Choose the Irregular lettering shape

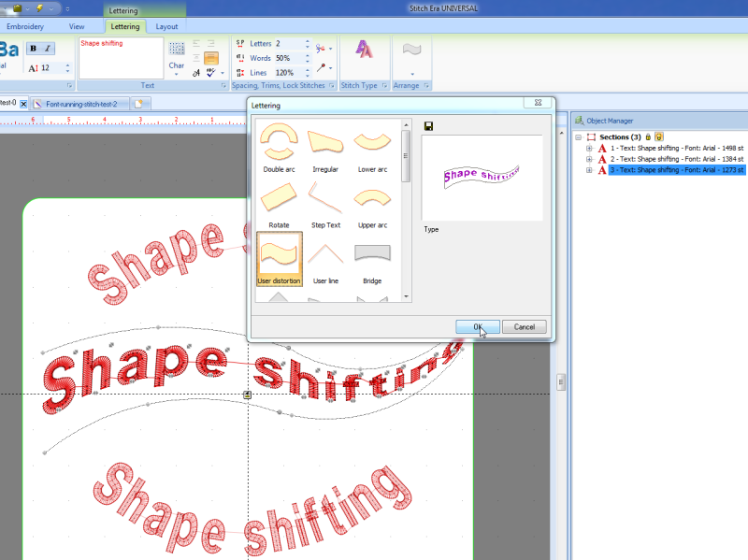[x=325, y=148]
